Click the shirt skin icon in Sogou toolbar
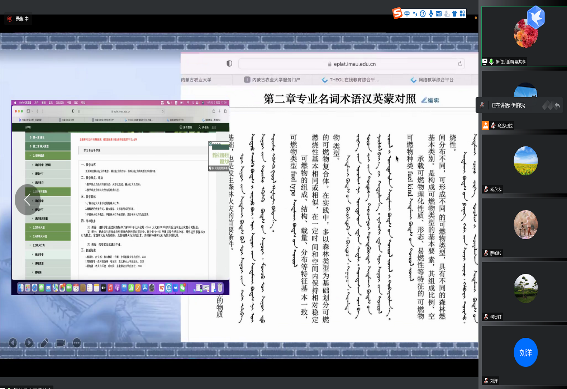This screenshot has height=389, width=567. tap(455, 14)
